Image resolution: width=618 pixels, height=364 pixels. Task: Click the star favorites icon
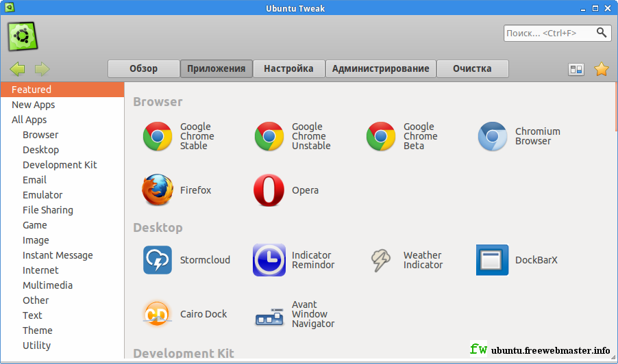(602, 69)
